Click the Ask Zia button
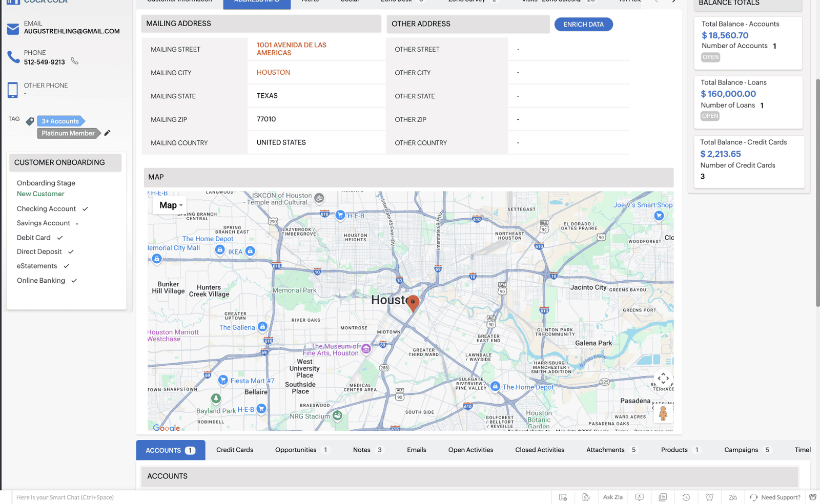This screenshot has width=820, height=504. coord(613,497)
